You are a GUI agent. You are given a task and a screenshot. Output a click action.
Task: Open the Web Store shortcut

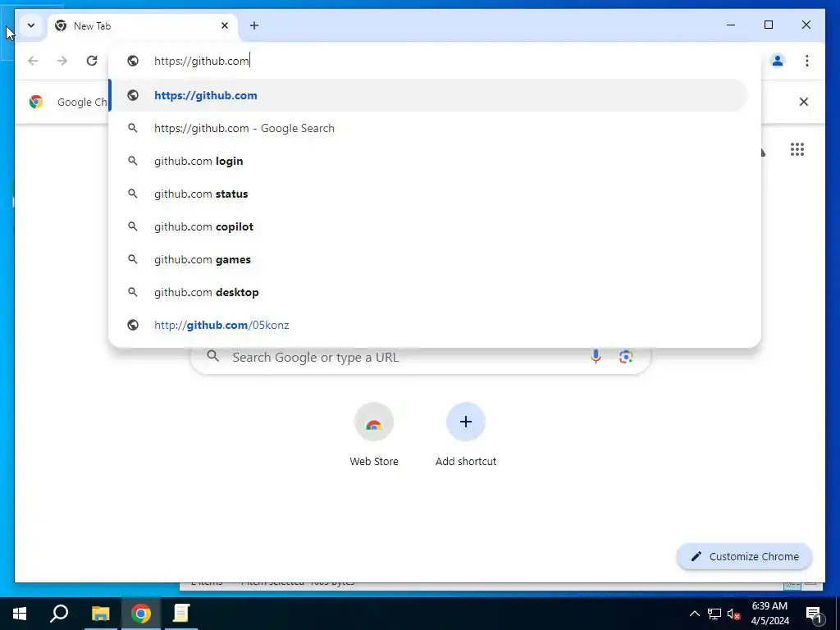[x=374, y=435]
